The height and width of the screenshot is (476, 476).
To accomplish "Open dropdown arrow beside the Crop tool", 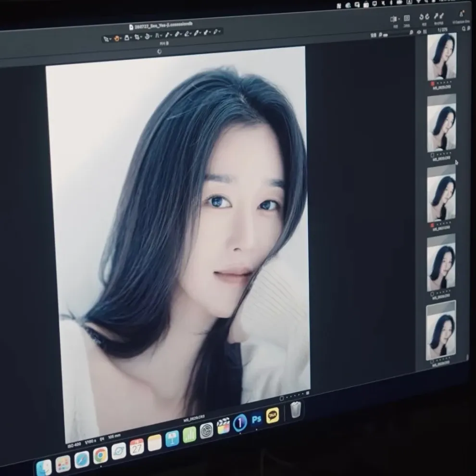I will tap(141, 37).
